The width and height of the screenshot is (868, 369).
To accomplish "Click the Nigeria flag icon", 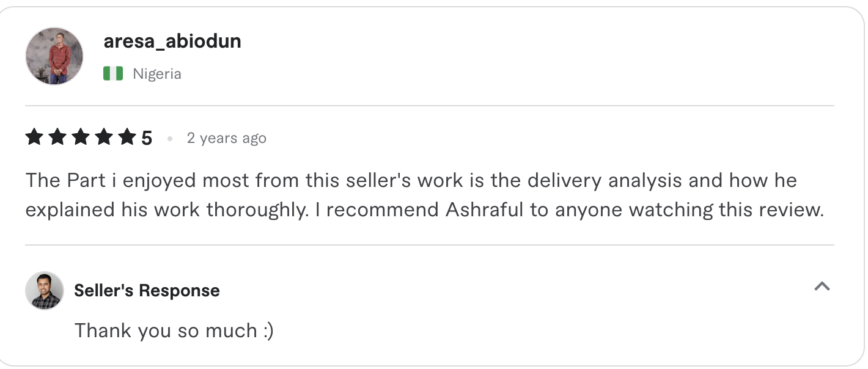I will [x=114, y=73].
